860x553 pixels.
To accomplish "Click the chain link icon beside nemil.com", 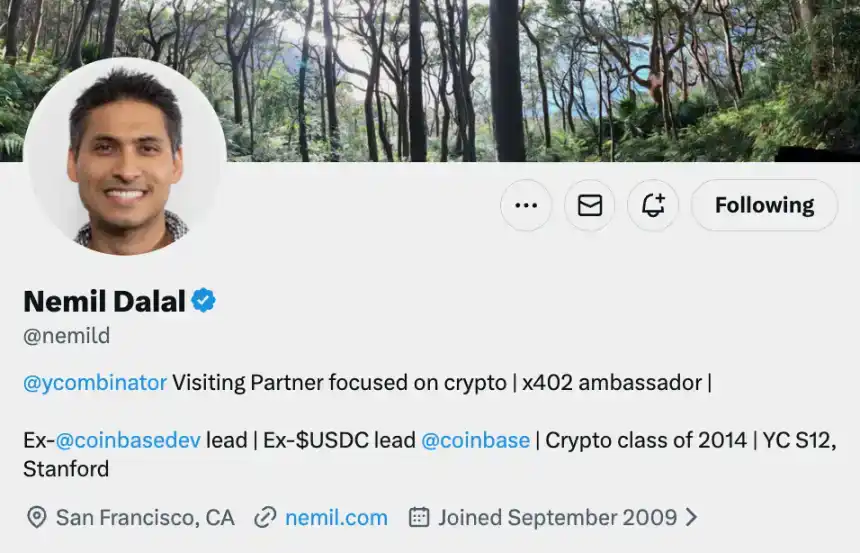I will coord(265,517).
